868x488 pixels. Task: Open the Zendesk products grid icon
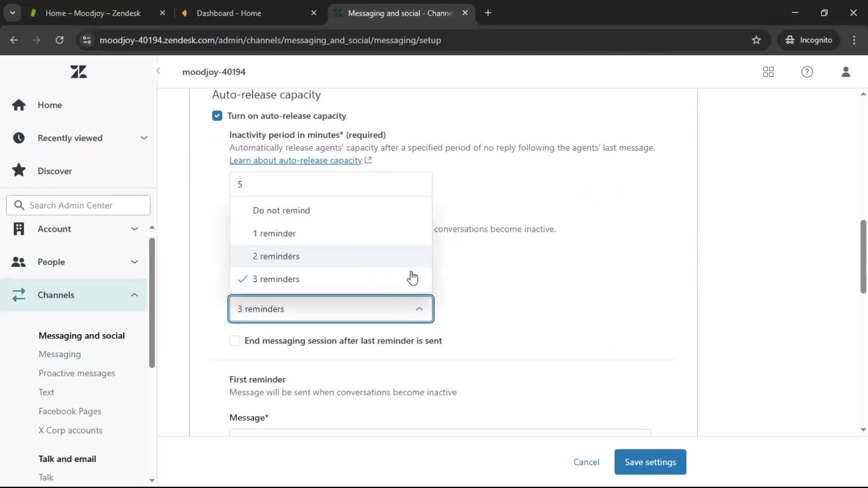coord(768,72)
